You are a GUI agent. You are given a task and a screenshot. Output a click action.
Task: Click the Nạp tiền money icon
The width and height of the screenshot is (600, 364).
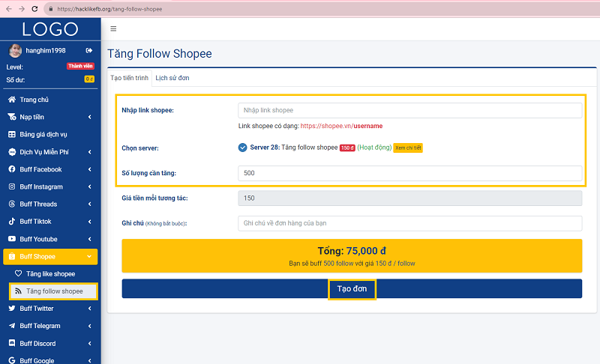[x=12, y=117]
